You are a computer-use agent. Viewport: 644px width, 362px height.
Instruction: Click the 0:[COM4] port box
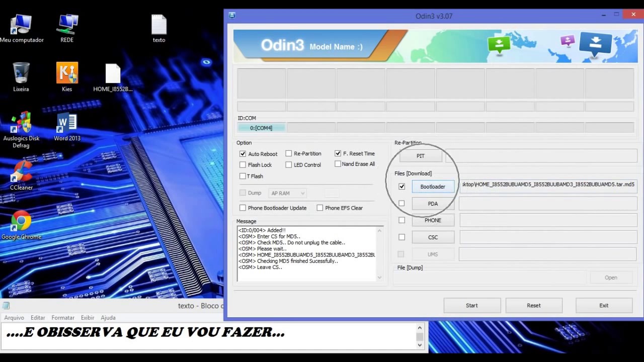[x=261, y=128]
